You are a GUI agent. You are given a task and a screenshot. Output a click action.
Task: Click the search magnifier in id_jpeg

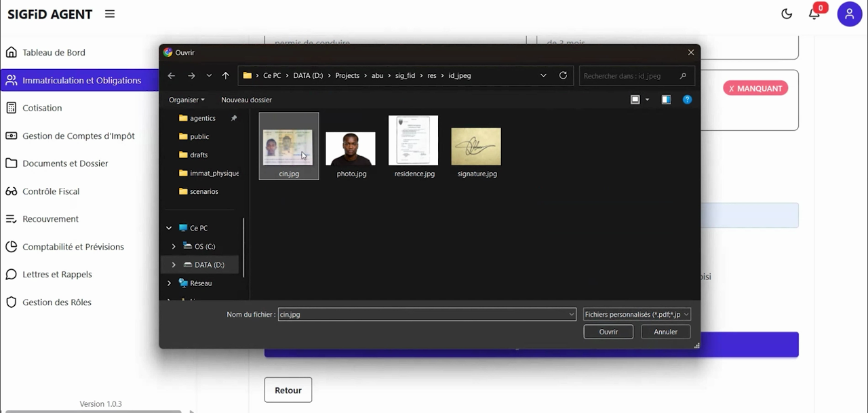683,75
